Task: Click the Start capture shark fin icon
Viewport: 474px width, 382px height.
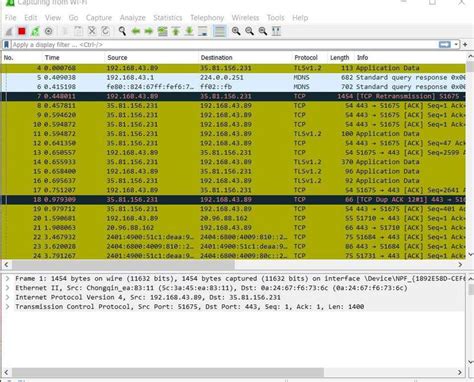Action: pos(9,31)
